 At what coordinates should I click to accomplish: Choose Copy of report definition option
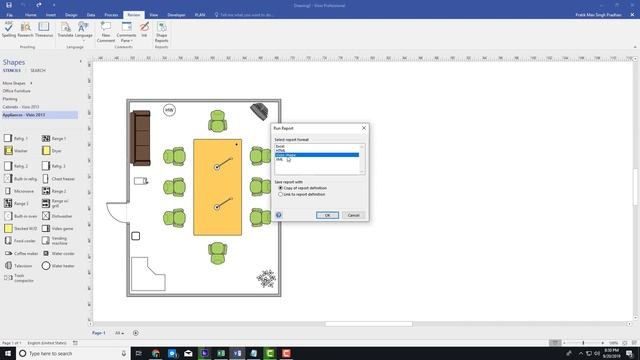[x=302, y=188]
